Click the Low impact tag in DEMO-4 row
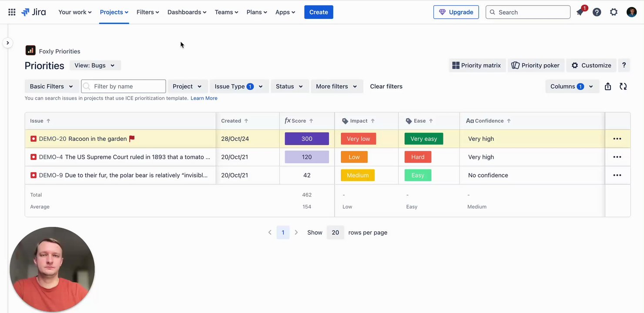Image resolution: width=644 pixels, height=313 pixels. click(354, 157)
